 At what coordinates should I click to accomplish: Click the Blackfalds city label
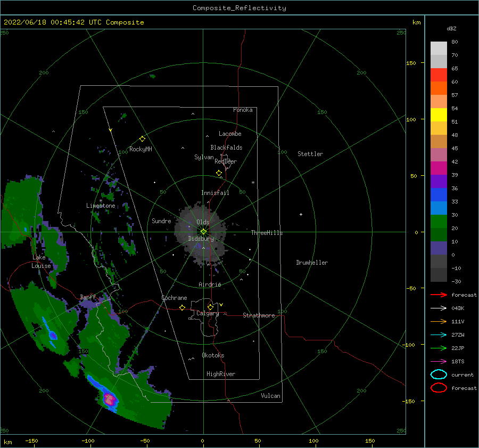tap(226, 148)
